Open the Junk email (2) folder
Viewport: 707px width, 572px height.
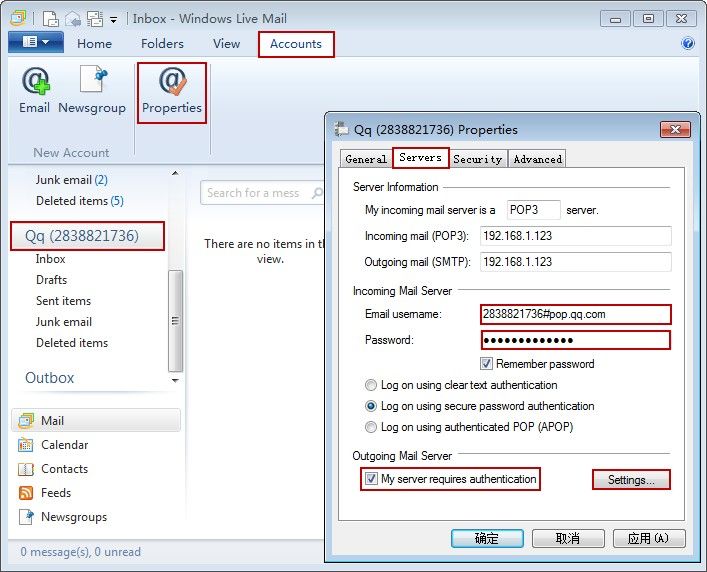72,180
